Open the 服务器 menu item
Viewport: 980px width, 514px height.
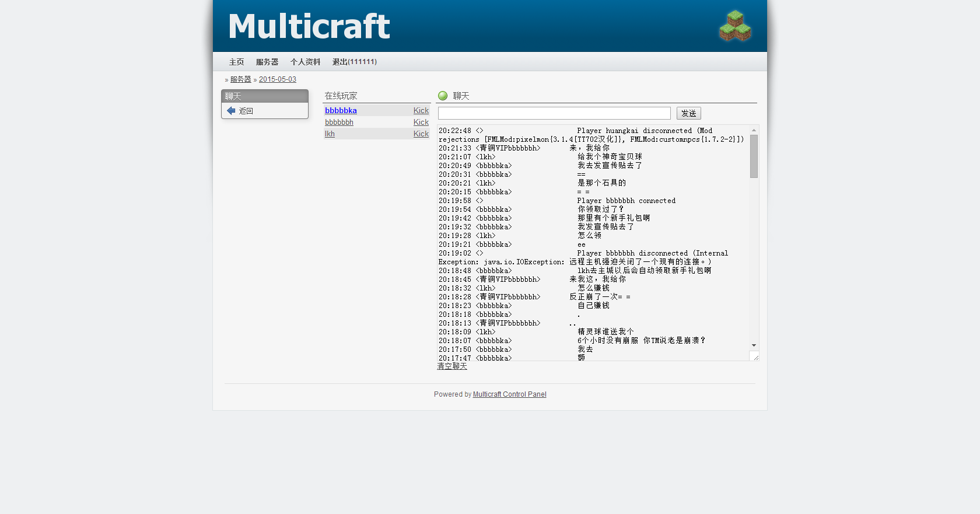coord(267,62)
